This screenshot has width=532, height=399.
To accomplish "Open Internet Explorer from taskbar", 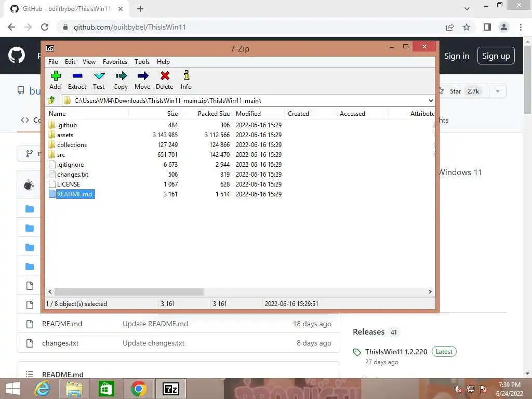I will coord(42,389).
